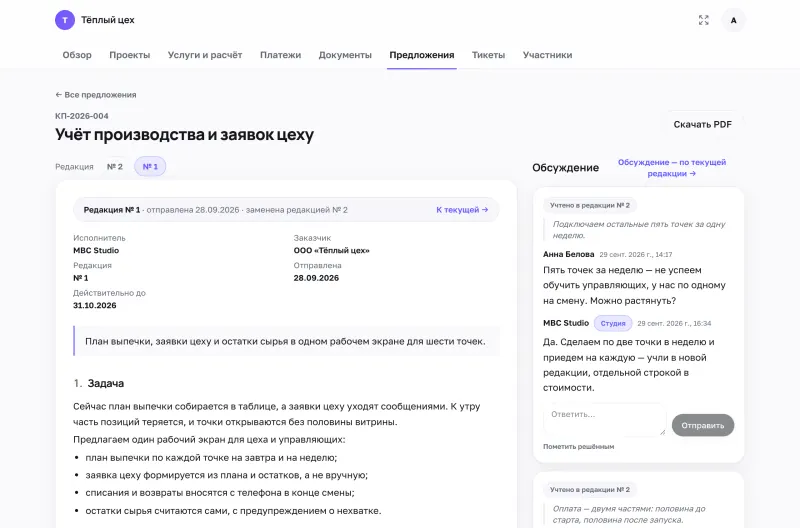Select the Предложения tab
The width and height of the screenshot is (800, 528).
tap(421, 55)
